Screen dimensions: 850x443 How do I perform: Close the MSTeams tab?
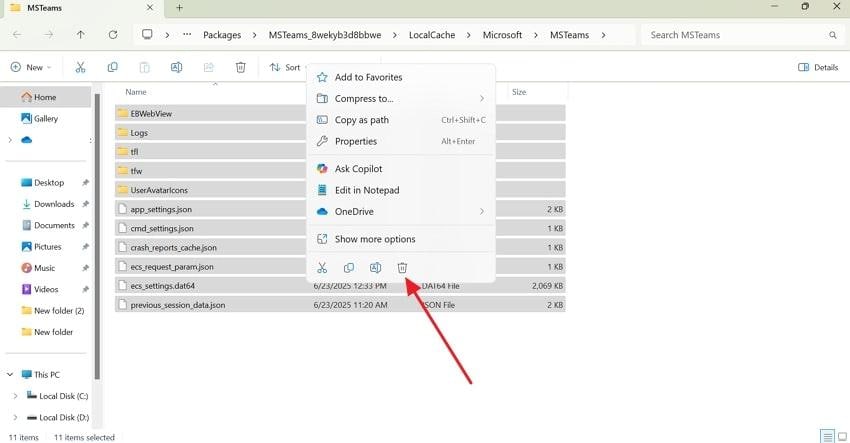[x=150, y=8]
